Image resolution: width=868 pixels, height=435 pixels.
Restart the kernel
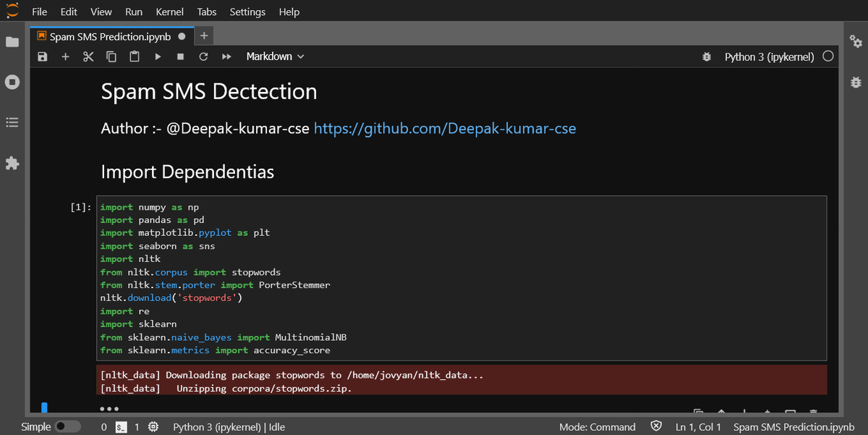203,56
